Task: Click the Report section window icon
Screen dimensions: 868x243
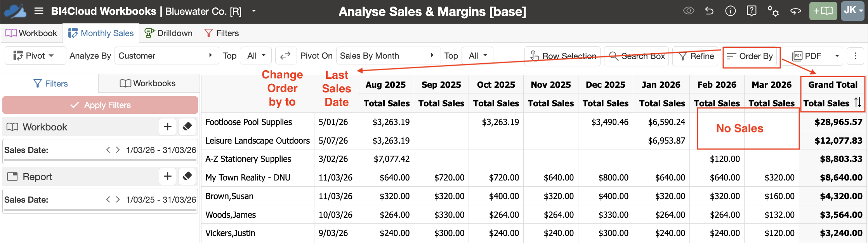Action: (12, 177)
